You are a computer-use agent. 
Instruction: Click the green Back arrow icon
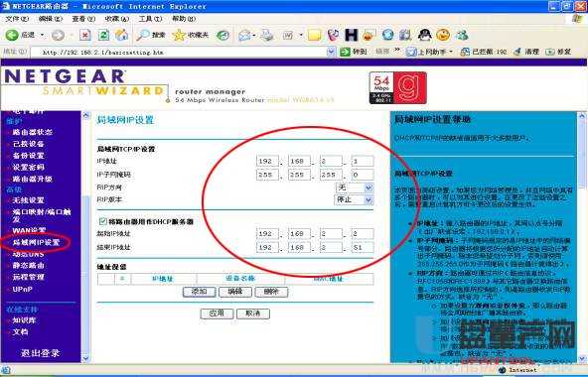click(12, 36)
